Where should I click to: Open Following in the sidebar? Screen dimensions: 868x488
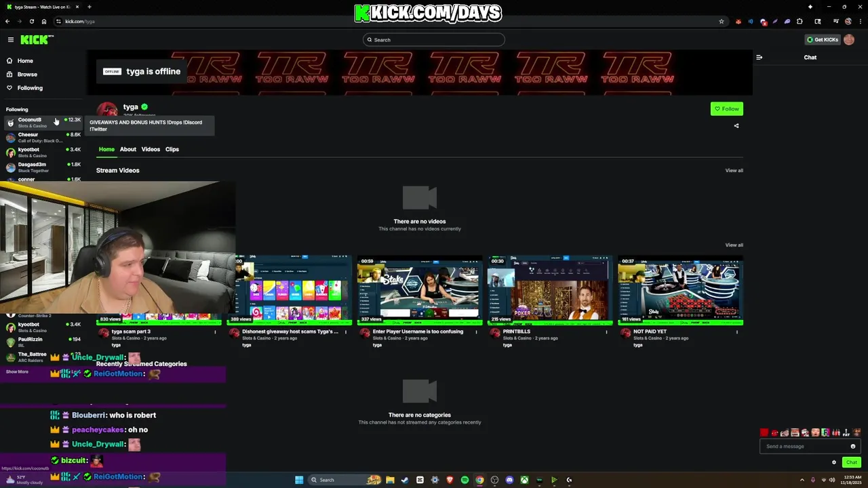coord(30,88)
